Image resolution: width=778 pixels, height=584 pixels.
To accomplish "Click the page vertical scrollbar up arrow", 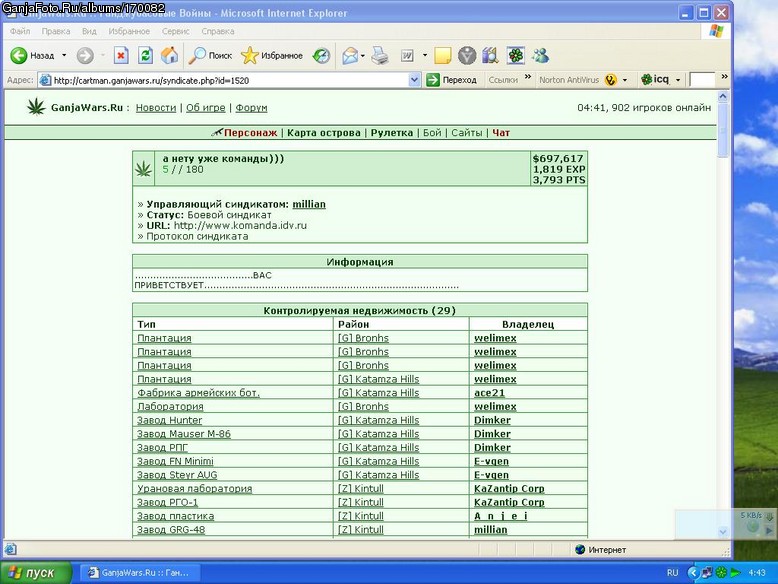I will [723, 97].
